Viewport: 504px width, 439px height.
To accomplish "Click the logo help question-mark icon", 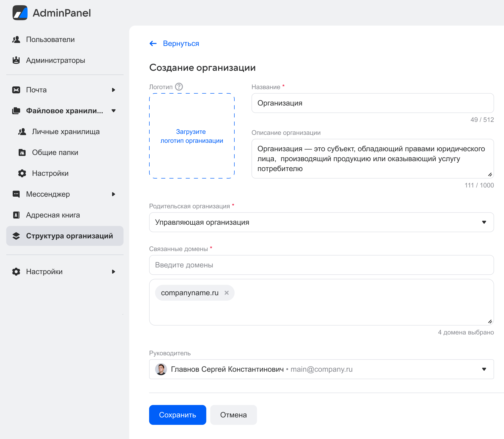I will [x=179, y=87].
